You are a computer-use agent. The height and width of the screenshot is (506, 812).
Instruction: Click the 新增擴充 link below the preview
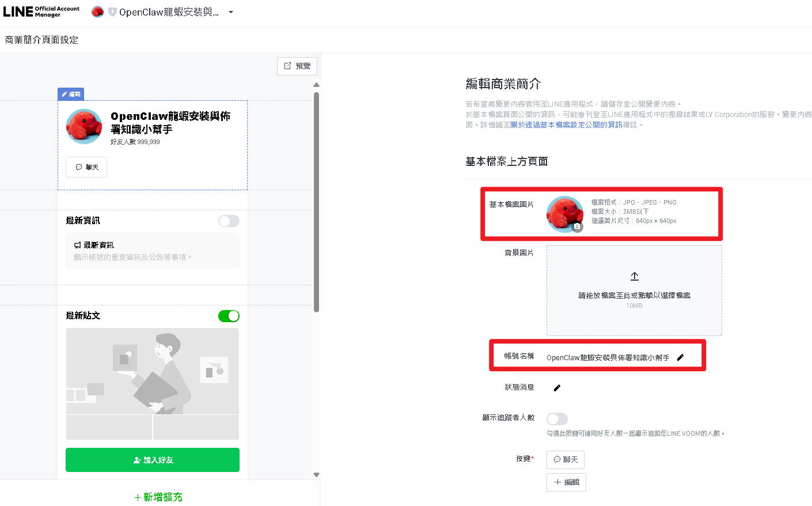[158, 496]
